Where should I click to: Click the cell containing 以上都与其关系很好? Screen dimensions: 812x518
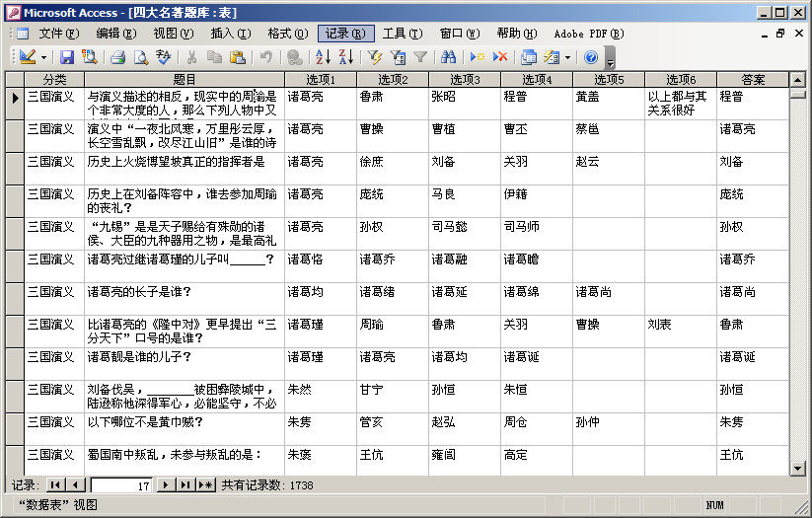(681, 104)
